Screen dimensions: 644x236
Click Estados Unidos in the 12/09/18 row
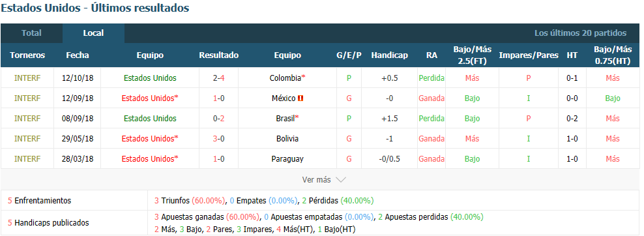(x=148, y=98)
